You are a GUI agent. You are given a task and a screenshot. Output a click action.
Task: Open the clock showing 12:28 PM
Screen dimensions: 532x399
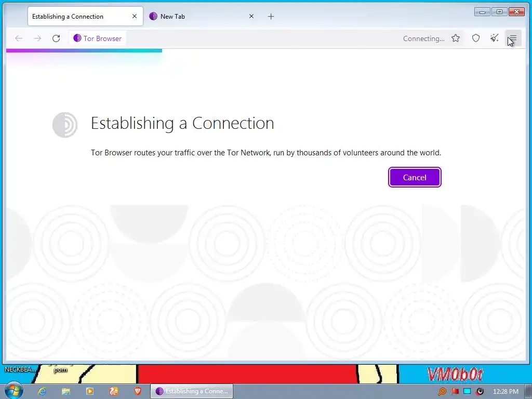click(x=506, y=392)
